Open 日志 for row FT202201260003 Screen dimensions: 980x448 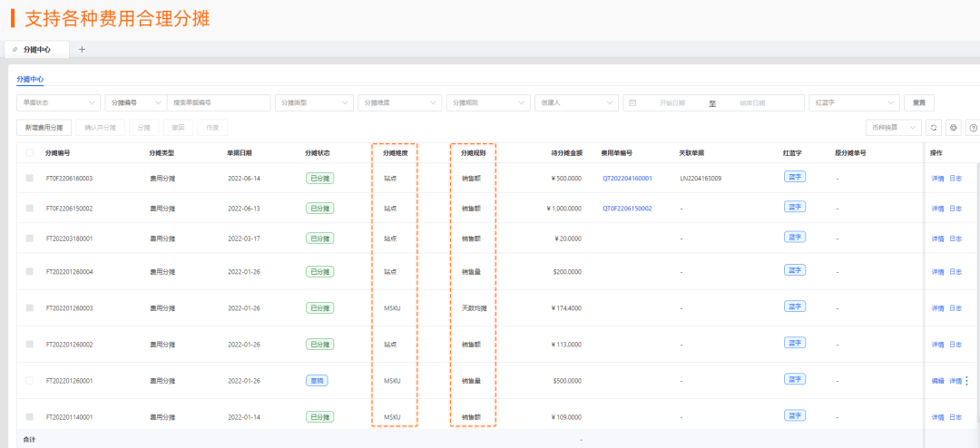(x=955, y=308)
